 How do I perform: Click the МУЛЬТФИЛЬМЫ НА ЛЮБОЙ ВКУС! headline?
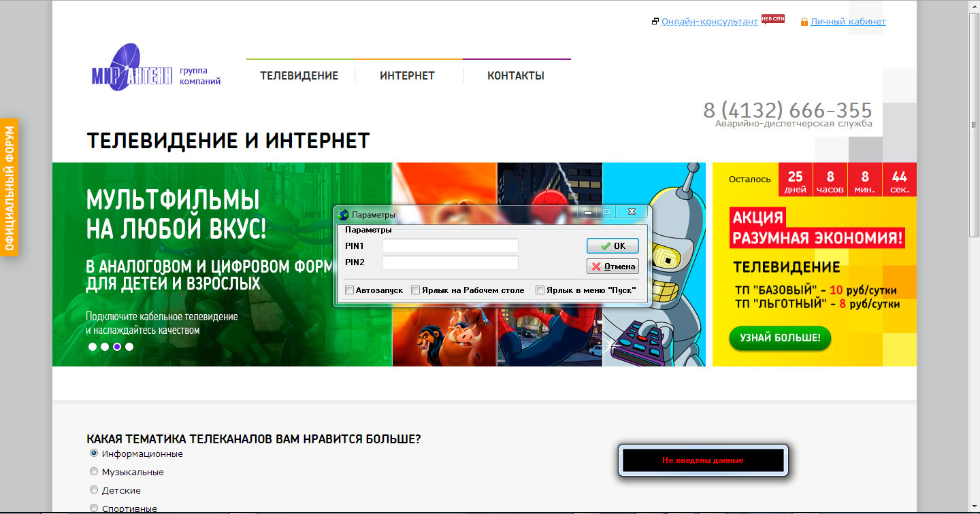[x=176, y=215]
